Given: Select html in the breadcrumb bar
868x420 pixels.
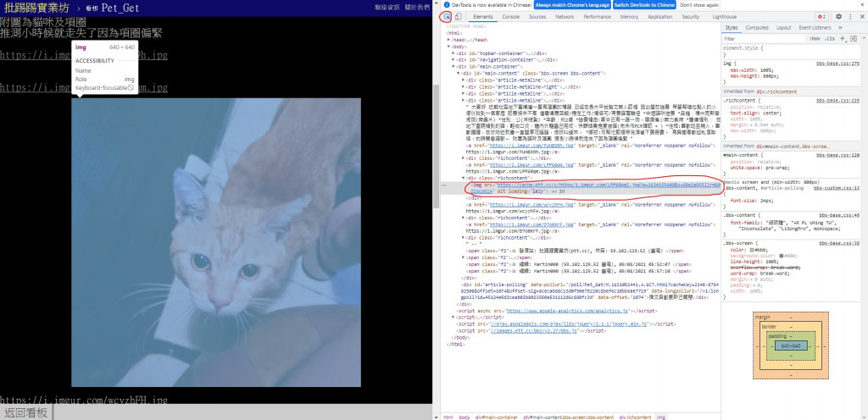Looking at the screenshot, I should [448, 417].
